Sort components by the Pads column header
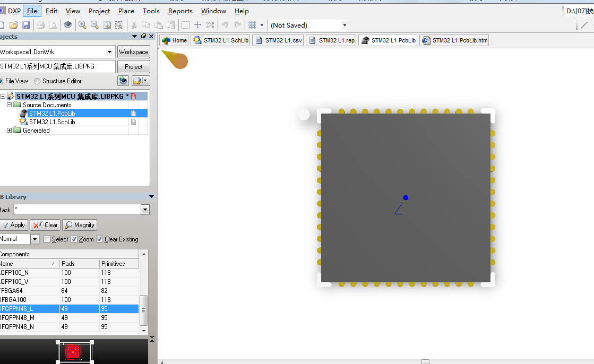Image resolution: width=594 pixels, height=364 pixels. point(80,264)
